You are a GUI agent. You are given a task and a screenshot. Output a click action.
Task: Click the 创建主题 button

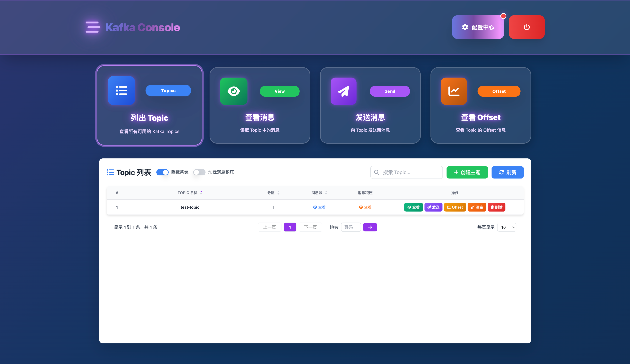pos(467,172)
